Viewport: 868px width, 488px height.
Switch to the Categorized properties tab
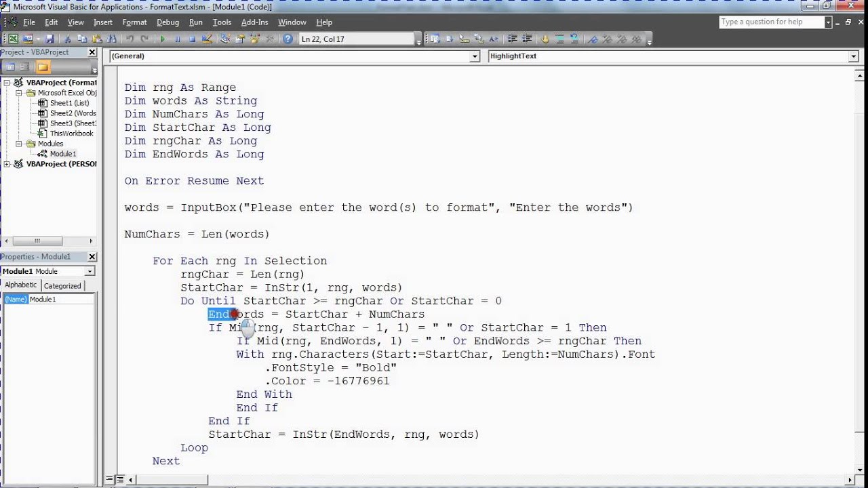pos(62,285)
